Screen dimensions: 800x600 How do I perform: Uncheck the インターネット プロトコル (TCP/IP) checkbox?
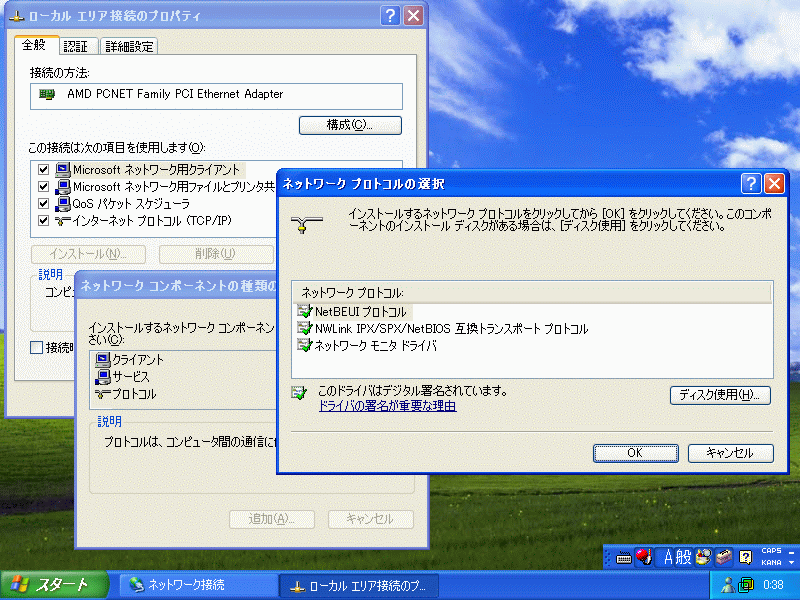pos(43,221)
